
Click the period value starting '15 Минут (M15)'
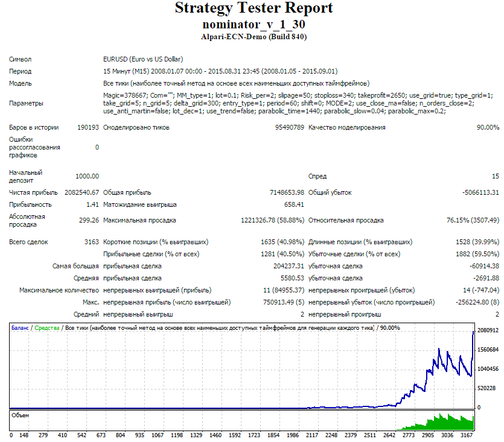[220, 71]
